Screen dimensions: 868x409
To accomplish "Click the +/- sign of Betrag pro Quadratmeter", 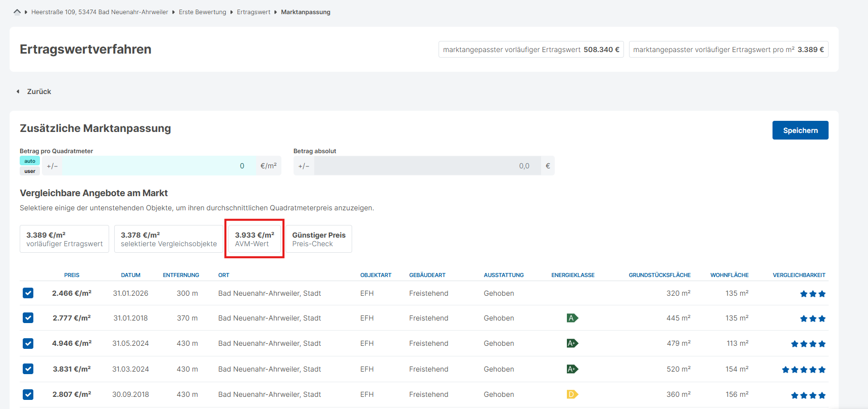I will 52,166.
